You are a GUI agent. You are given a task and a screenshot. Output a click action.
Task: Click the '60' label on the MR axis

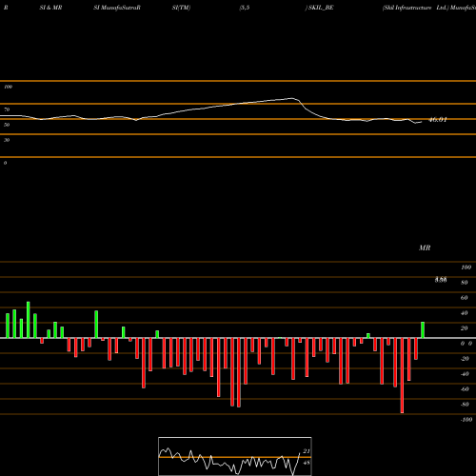tap(464, 298)
